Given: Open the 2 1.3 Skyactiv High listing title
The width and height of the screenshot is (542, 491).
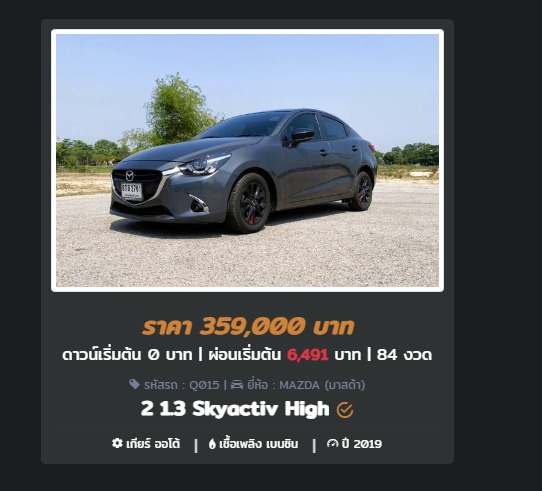Looking at the screenshot, I should click(235, 409).
